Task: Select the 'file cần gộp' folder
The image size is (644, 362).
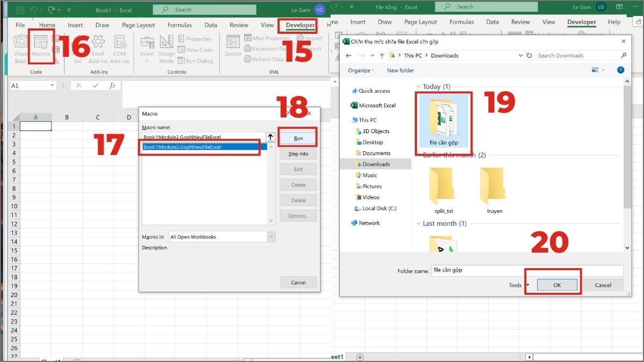Action: click(445, 122)
